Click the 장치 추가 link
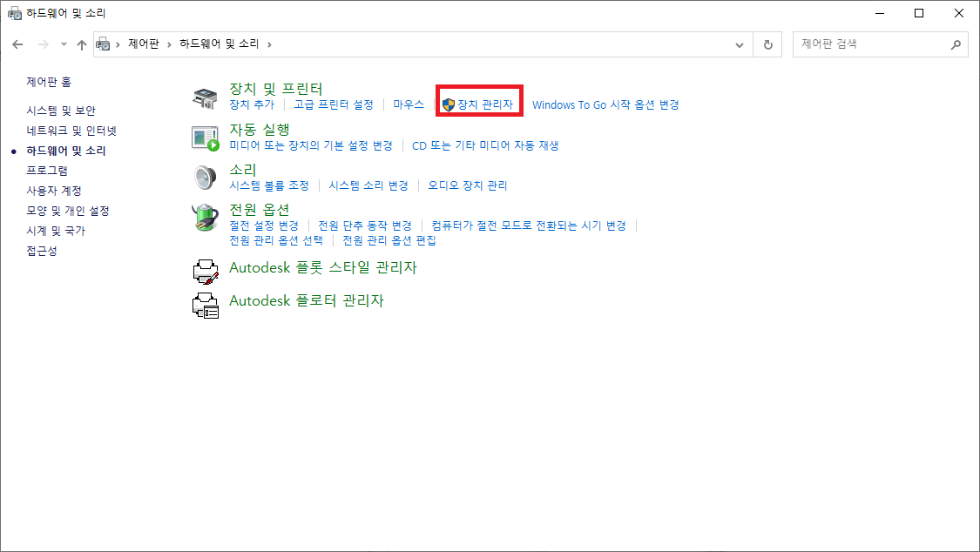Viewport: 980px width, 552px height. tap(252, 104)
